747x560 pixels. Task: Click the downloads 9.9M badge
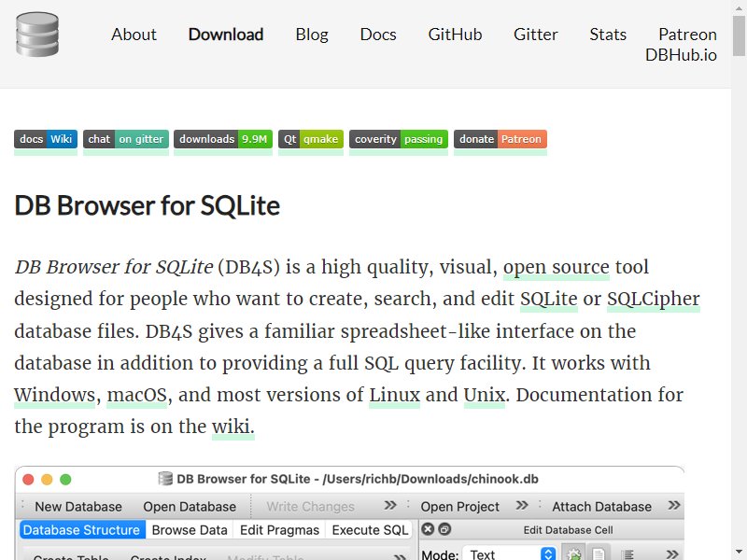pyautogui.click(x=223, y=139)
